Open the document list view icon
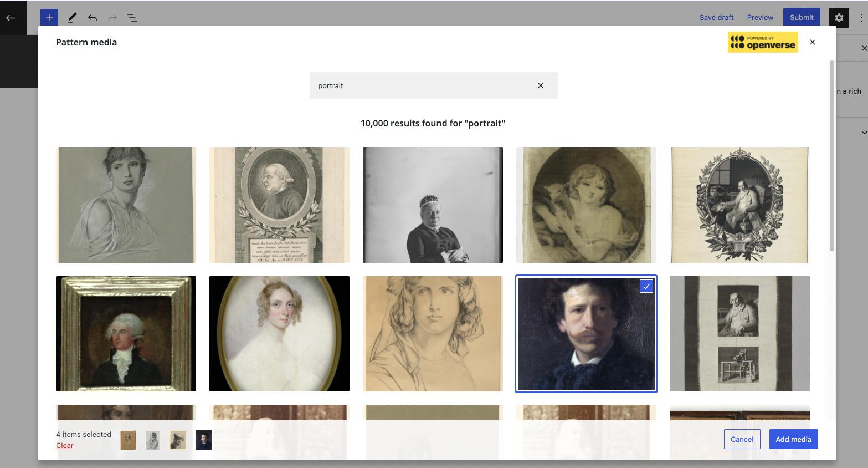The height and width of the screenshot is (468, 868). tap(132, 18)
